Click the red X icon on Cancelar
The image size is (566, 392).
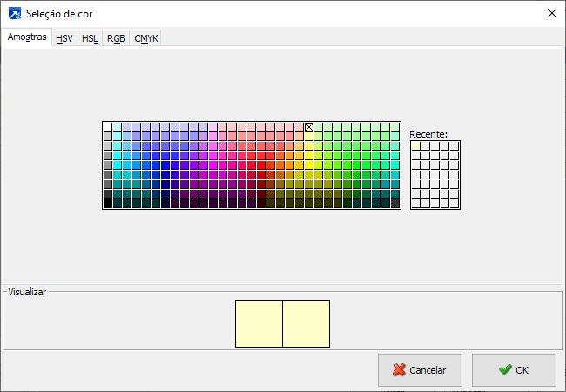(x=399, y=370)
